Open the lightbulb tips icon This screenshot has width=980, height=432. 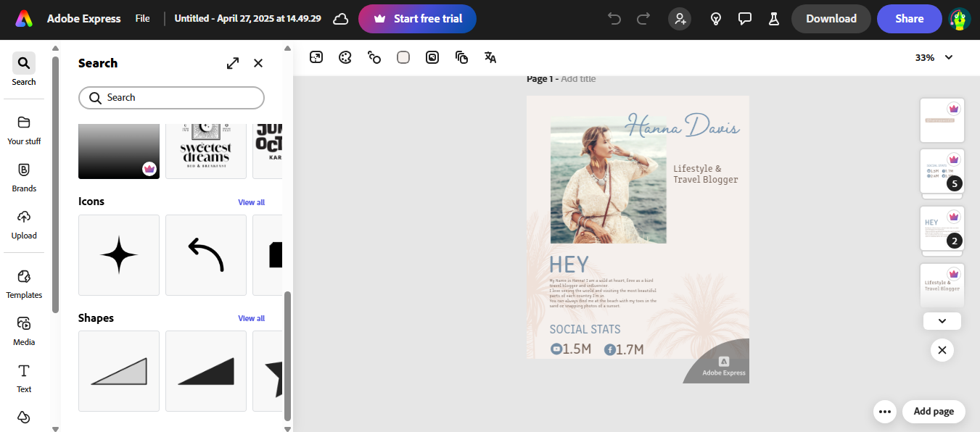click(x=716, y=19)
